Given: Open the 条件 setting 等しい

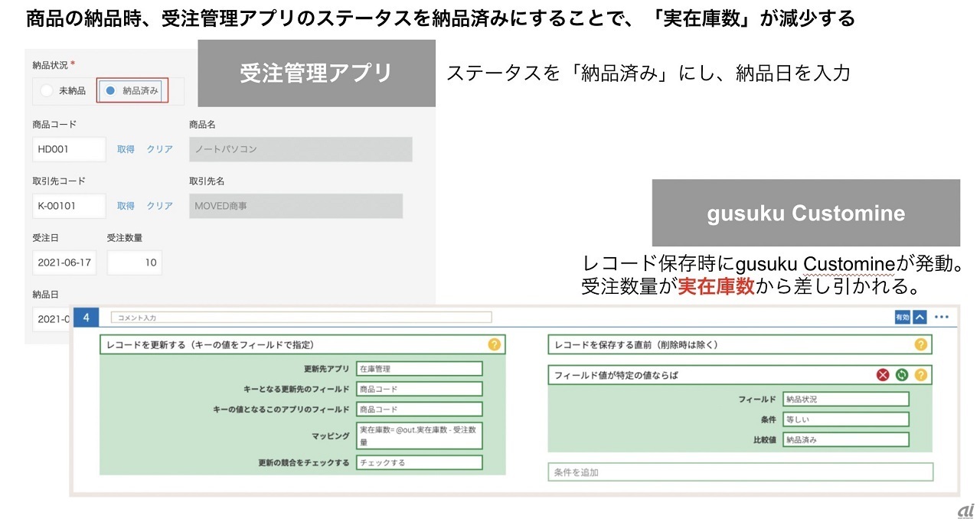Looking at the screenshot, I should (x=845, y=419).
